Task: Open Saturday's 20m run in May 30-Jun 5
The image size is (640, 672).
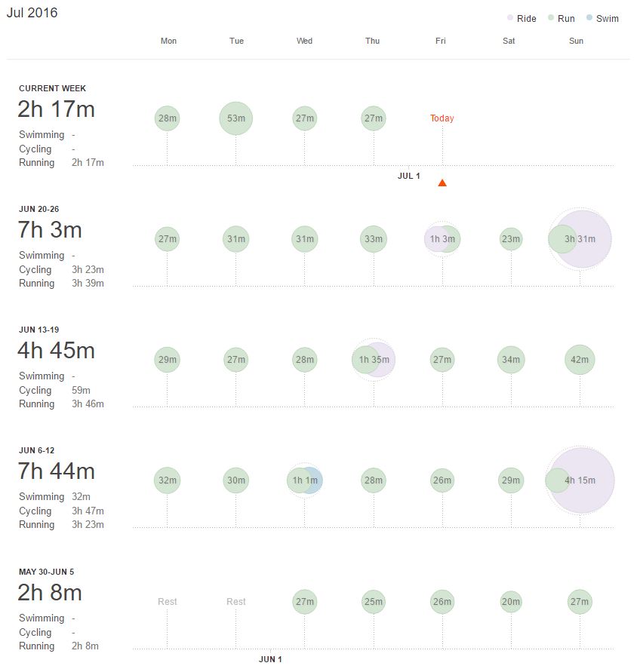Action: (510, 601)
